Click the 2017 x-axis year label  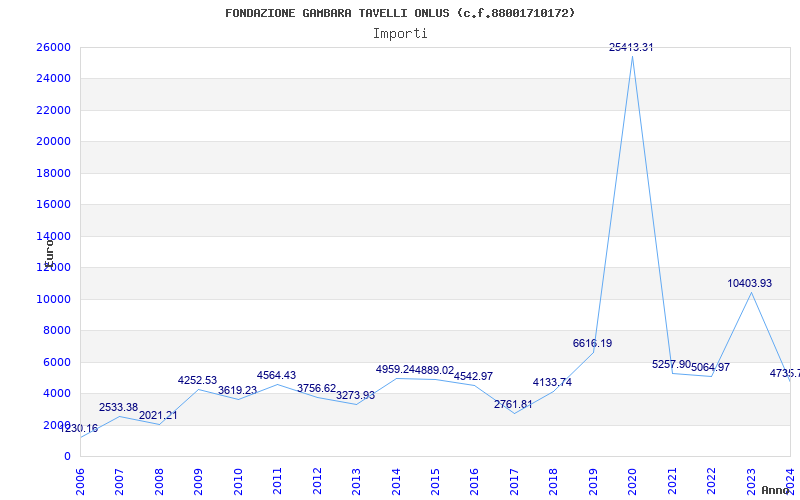point(514,482)
